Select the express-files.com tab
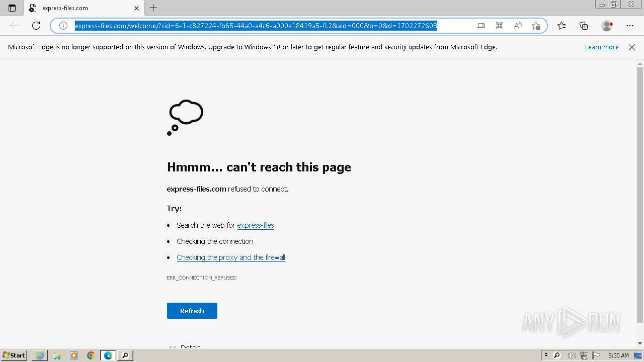This screenshot has height=362, width=644. coord(84,8)
